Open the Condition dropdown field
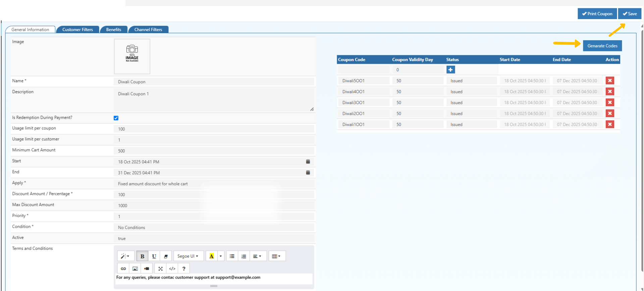This screenshot has height=291, width=644. click(214, 227)
